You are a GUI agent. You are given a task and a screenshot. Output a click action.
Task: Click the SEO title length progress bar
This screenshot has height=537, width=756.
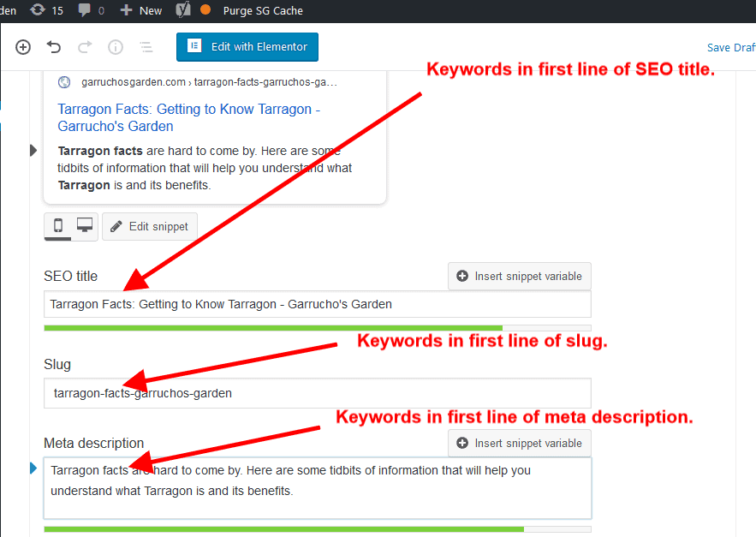click(318, 328)
